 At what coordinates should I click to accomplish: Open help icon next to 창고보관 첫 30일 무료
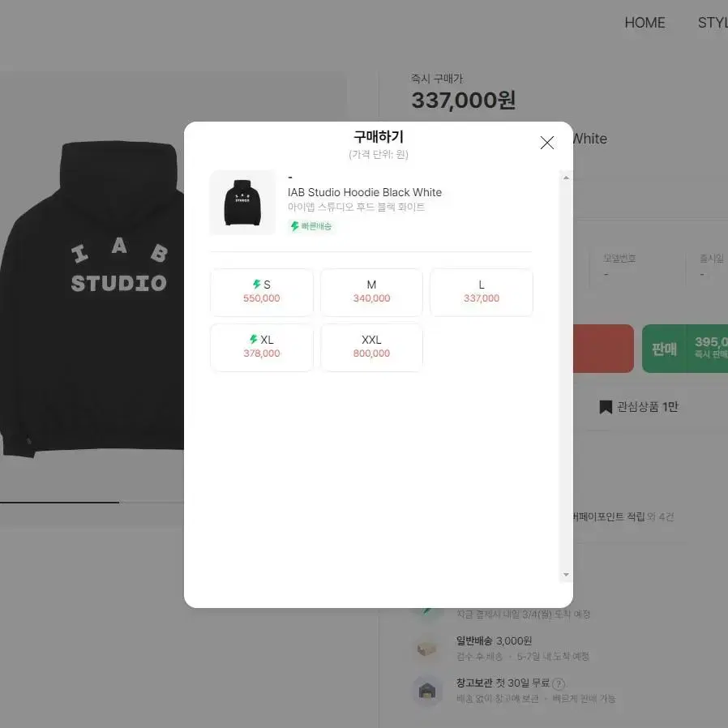[x=559, y=683]
